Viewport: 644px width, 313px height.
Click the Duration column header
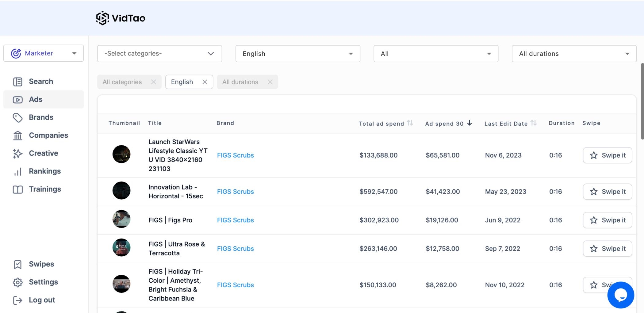pos(562,123)
